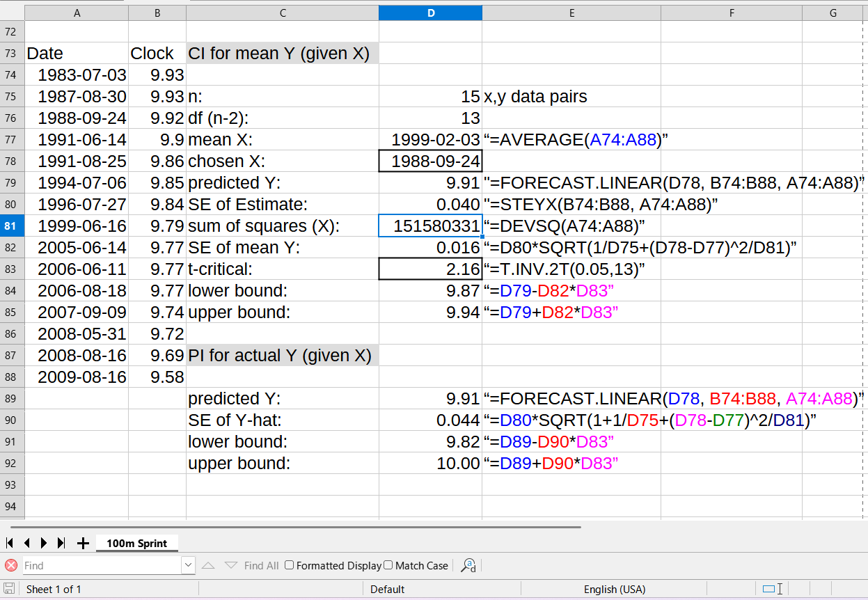
Task: Select SE of Estimate value 0.040
Action: coord(430,204)
